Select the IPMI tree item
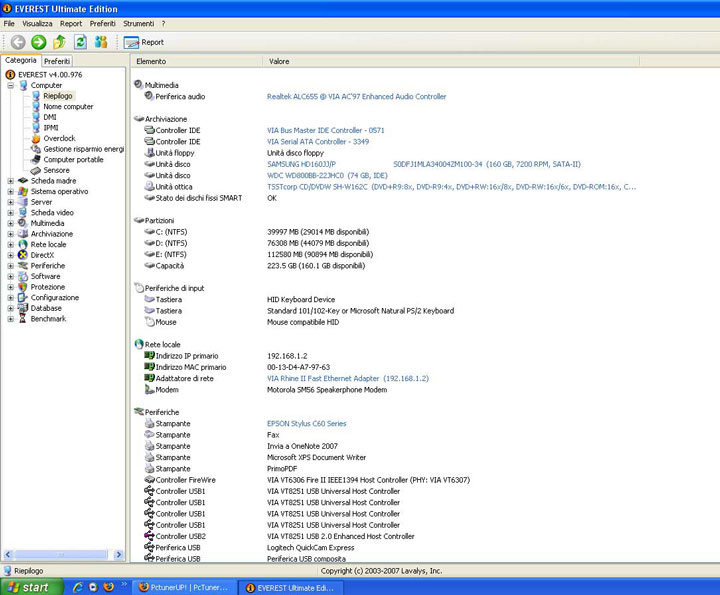Screen dimensions: 720x595 [x=51, y=128]
